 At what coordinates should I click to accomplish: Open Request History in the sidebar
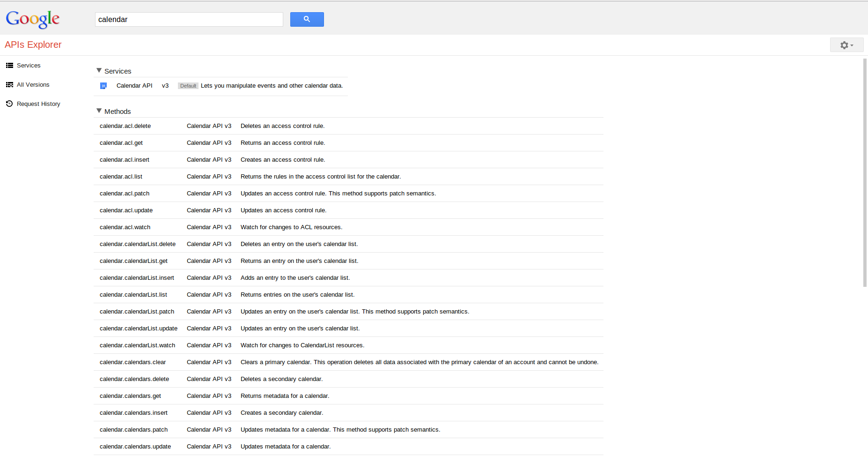coord(38,104)
